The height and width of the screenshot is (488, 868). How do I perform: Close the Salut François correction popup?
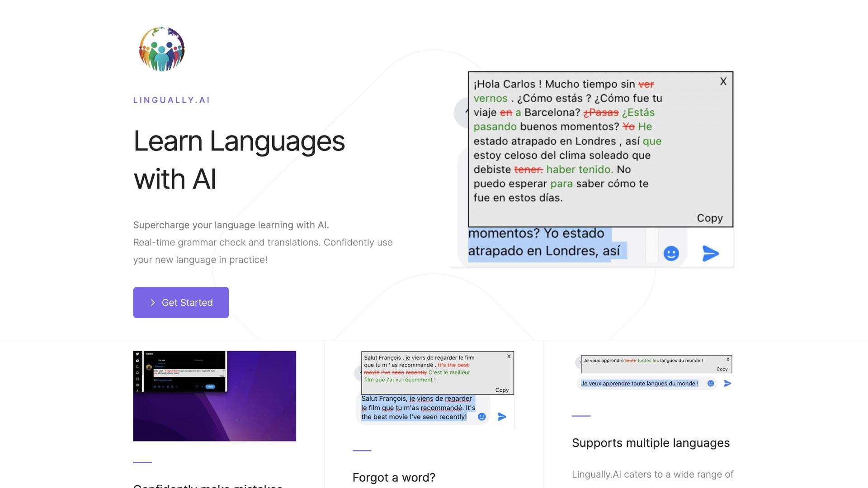509,357
